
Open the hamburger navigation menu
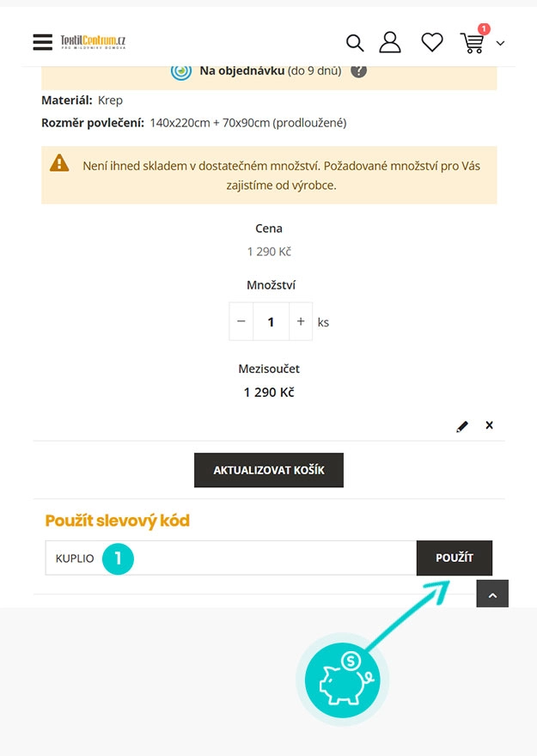41,41
